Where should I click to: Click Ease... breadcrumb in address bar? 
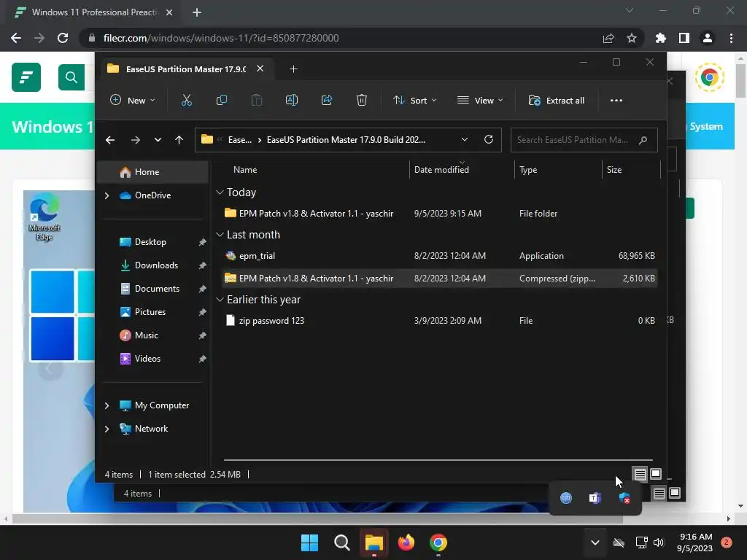(239, 139)
